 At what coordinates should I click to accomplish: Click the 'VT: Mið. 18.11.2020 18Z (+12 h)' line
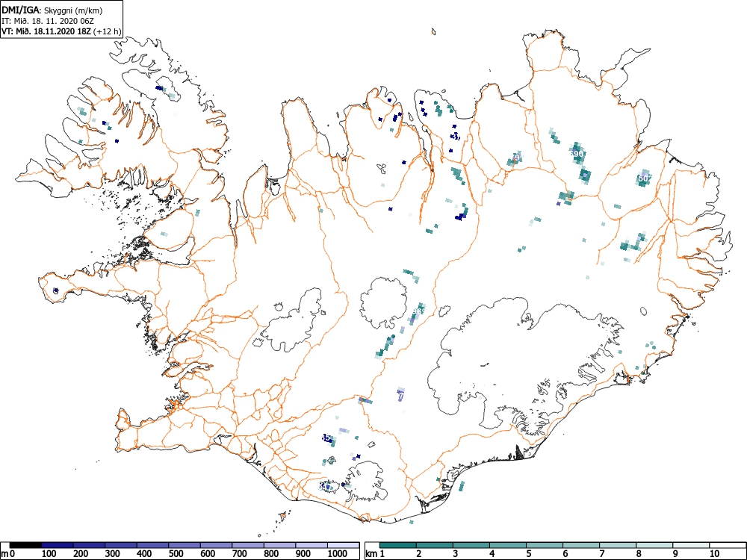[x=61, y=32]
